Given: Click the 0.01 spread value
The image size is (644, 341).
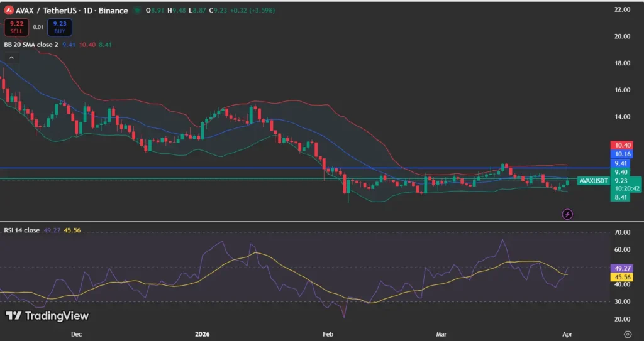Looking at the screenshot, I should click(x=38, y=27).
